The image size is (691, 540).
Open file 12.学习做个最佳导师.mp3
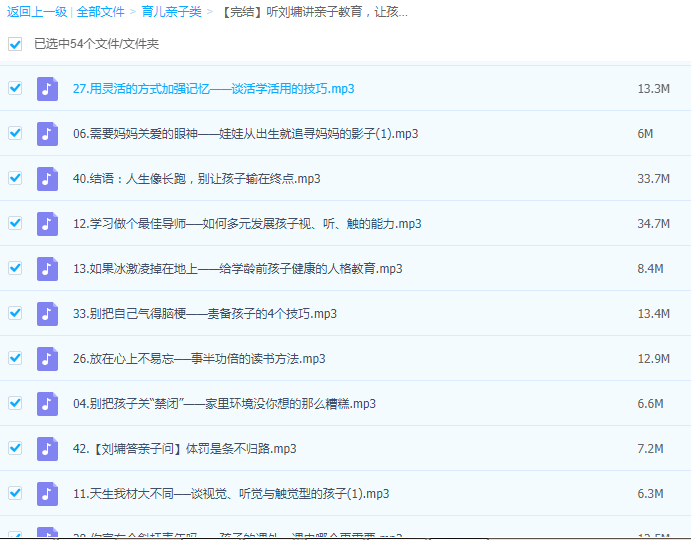[247, 224]
